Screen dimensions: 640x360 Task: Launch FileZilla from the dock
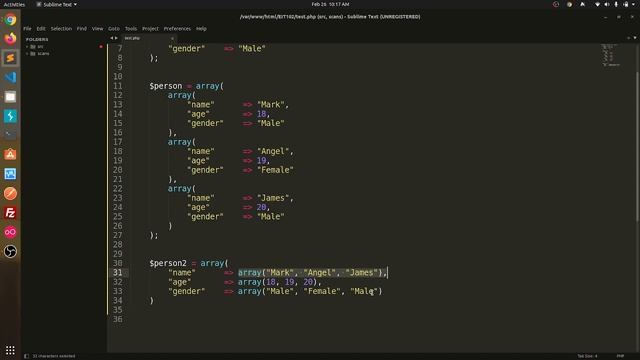point(10,213)
